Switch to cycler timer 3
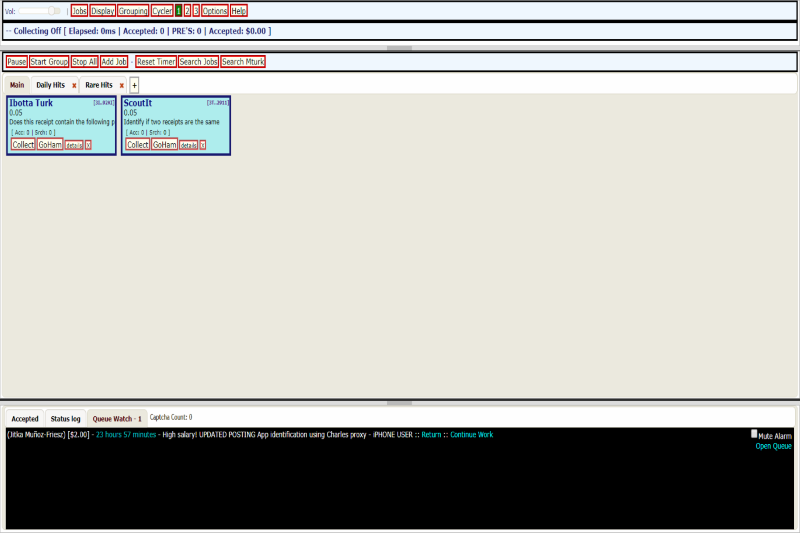Screen dimensions: 800x533 (x=196, y=11)
